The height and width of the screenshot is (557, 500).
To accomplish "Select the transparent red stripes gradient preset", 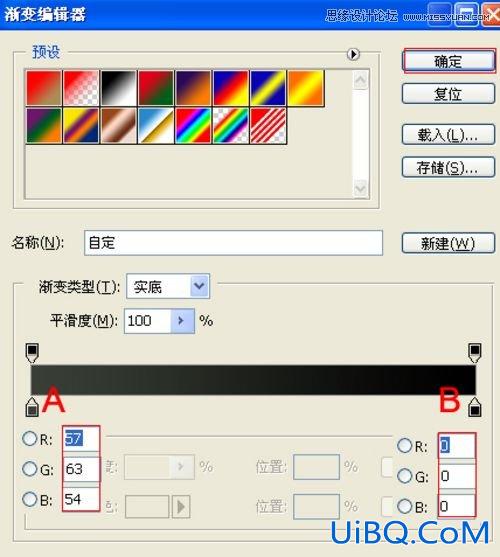I will click(x=268, y=126).
